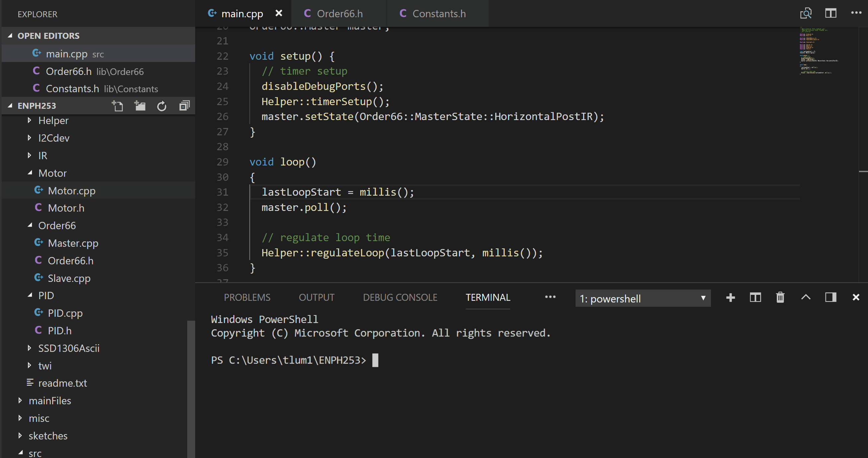The width and height of the screenshot is (868, 458).
Task: Collapse all folders in the explorer
Action: (x=184, y=106)
